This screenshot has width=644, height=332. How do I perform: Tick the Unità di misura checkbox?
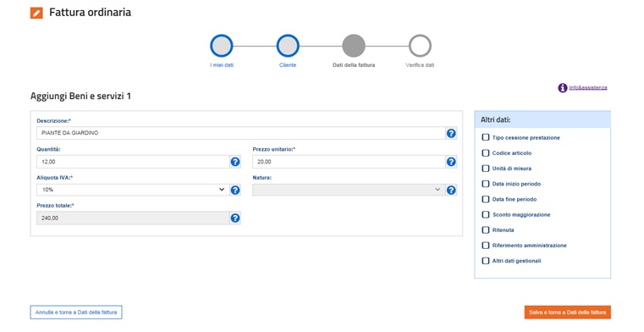pyautogui.click(x=486, y=168)
